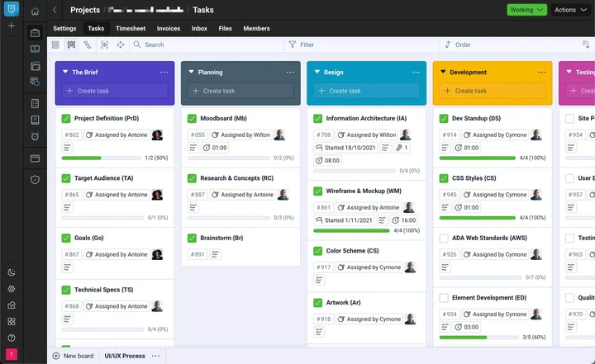Click Create task in Planning column
This screenshot has height=364, width=595.
click(240, 91)
